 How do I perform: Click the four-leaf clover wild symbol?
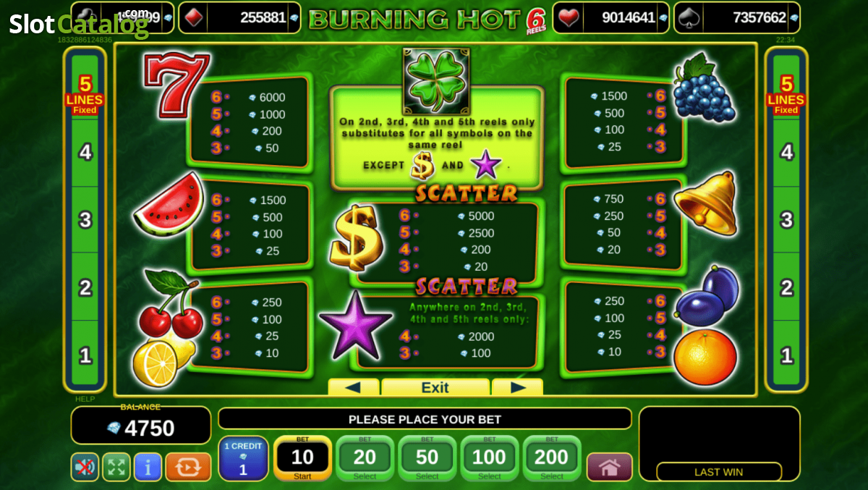(436, 72)
